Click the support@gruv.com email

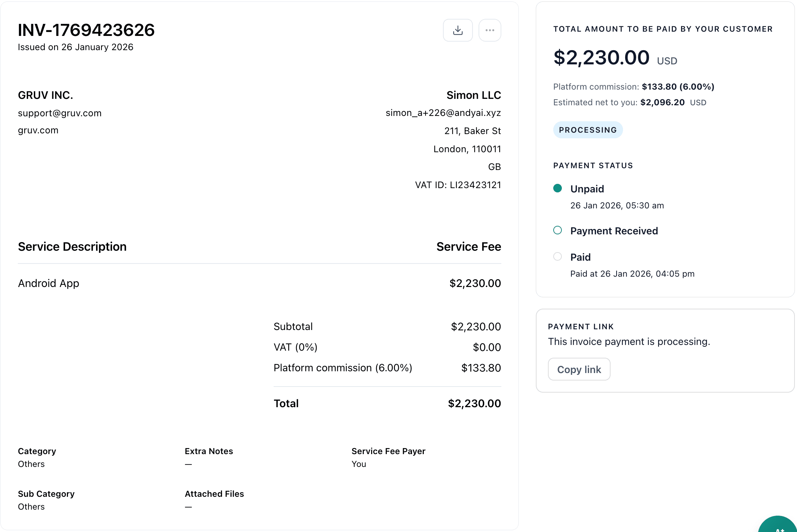click(x=60, y=113)
